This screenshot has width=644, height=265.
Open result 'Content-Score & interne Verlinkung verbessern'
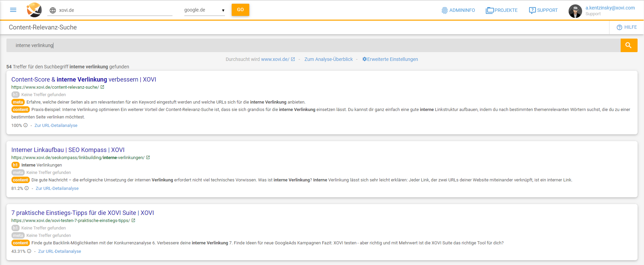[x=84, y=80]
